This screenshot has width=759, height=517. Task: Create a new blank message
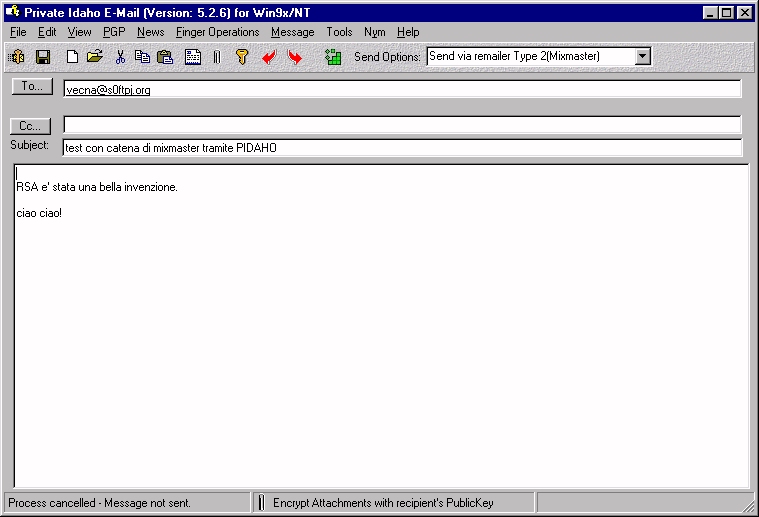(72, 57)
